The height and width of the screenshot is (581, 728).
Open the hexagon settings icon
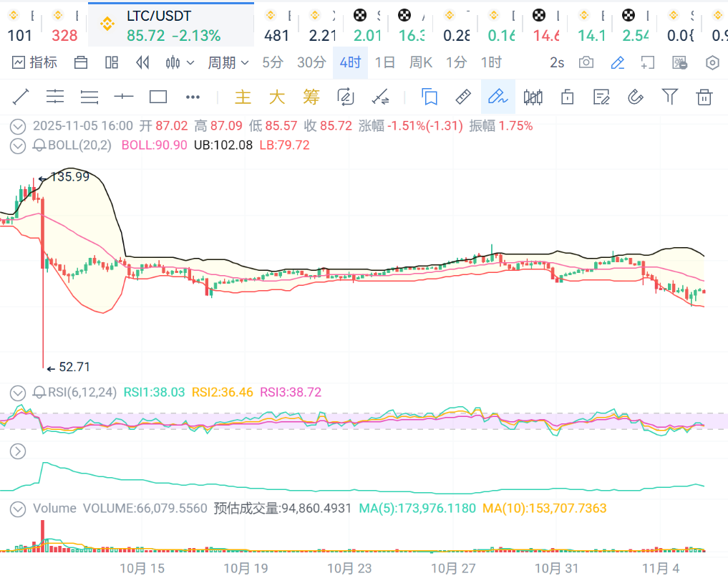pos(712,63)
